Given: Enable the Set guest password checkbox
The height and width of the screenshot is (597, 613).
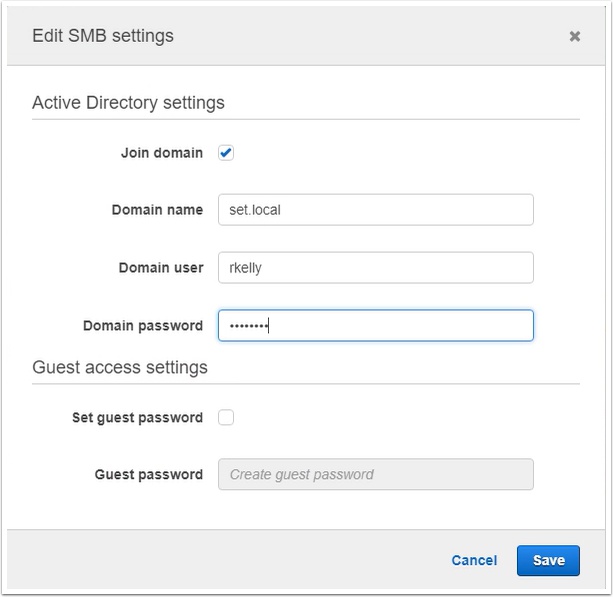Looking at the screenshot, I should click(226, 417).
